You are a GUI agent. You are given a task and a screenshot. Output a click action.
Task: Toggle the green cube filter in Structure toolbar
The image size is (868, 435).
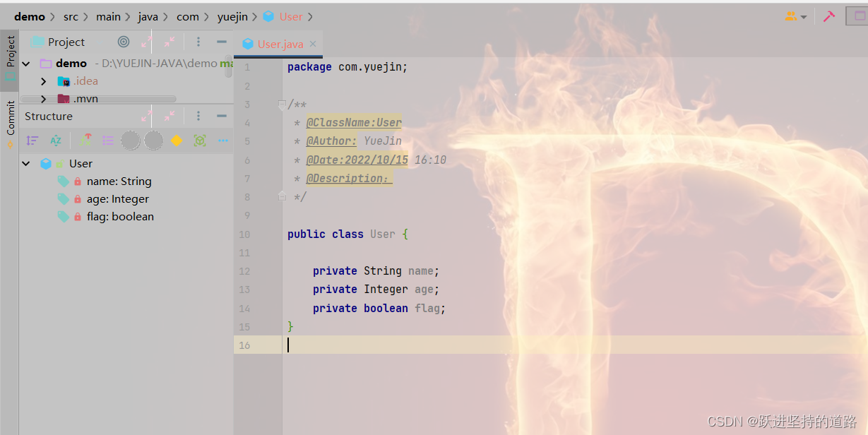pos(200,141)
